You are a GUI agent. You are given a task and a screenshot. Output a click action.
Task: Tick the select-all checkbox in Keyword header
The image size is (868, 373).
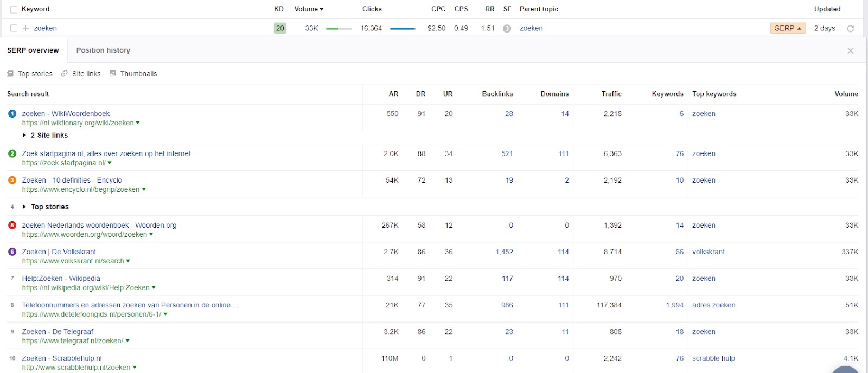[x=14, y=9]
